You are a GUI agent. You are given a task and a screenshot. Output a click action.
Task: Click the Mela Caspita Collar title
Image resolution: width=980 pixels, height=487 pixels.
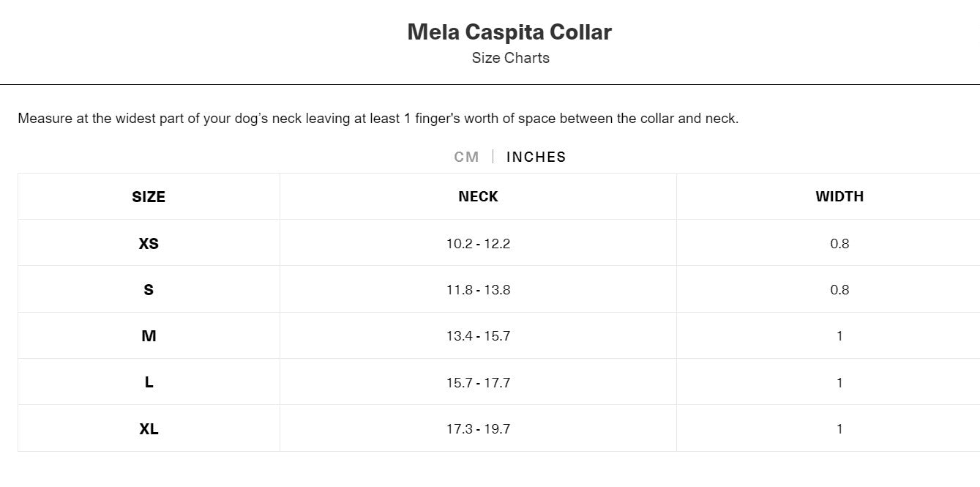pyautogui.click(x=509, y=31)
